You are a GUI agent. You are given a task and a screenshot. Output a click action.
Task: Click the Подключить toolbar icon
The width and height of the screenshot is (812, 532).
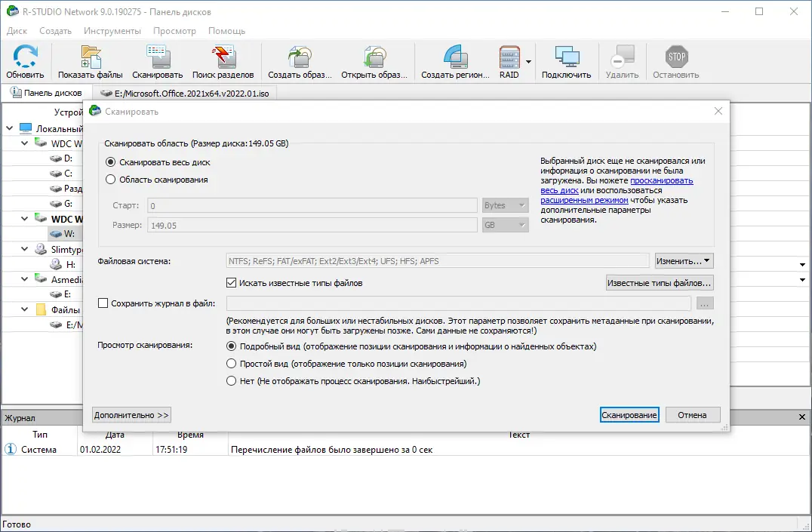[566, 60]
